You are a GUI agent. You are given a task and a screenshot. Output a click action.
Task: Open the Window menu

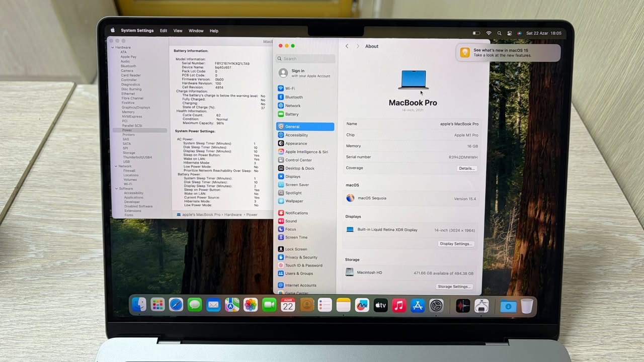coord(196,31)
